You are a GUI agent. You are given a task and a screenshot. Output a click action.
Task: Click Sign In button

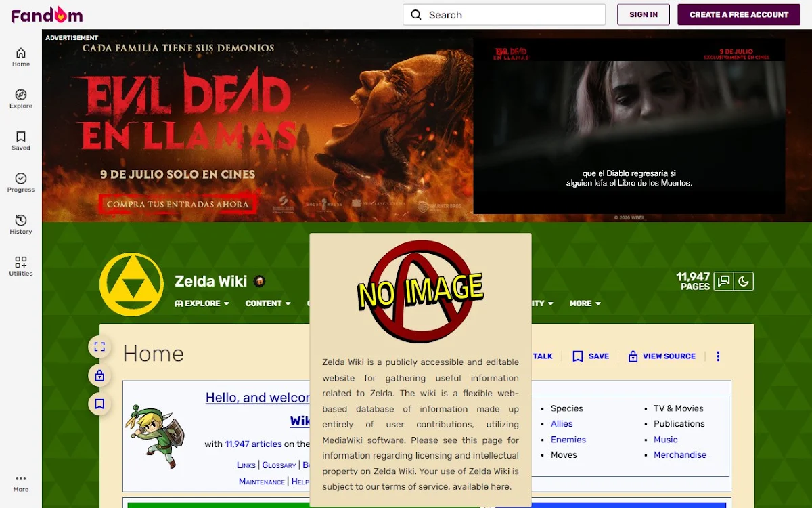(644, 14)
